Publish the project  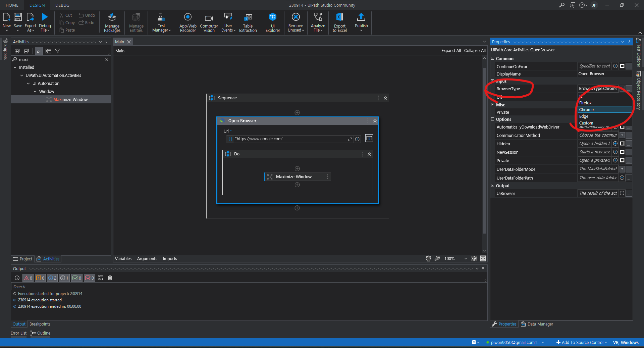pyautogui.click(x=361, y=22)
